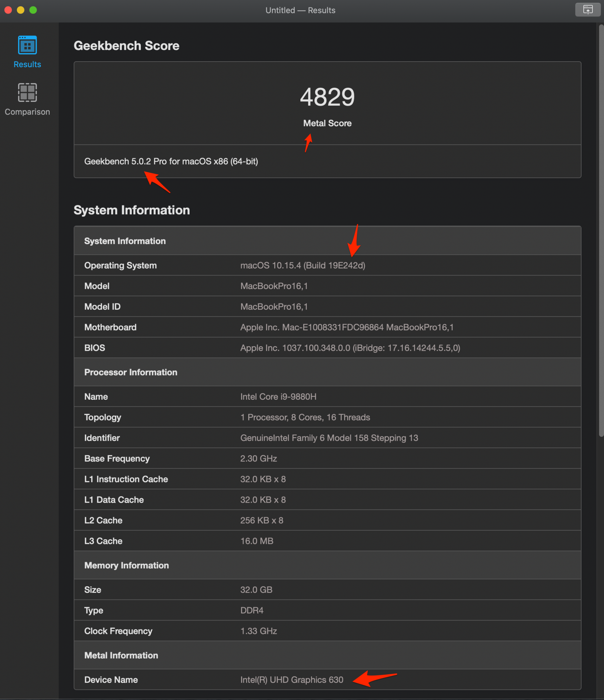The image size is (604, 700).
Task: Click the 'Identifier' row label
Action: tap(102, 438)
